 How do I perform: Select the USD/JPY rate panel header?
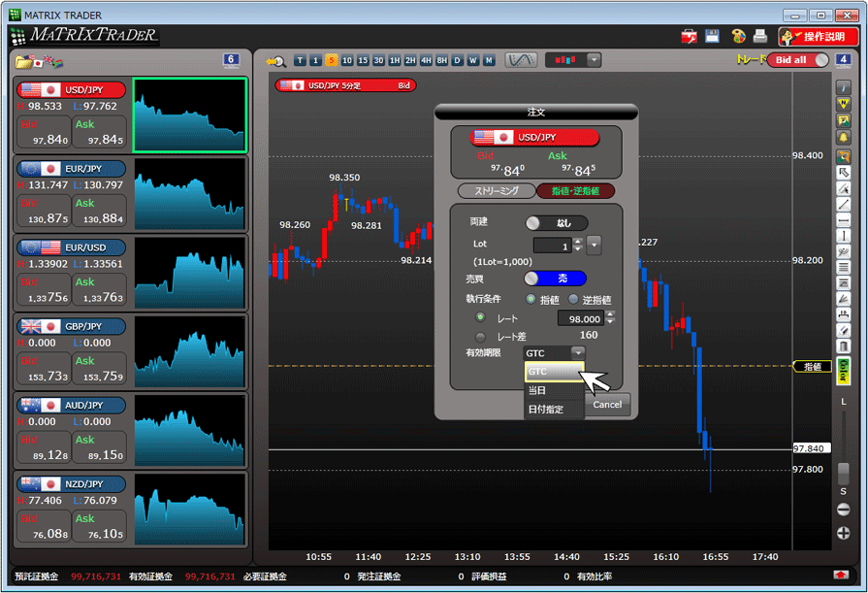coord(71,90)
